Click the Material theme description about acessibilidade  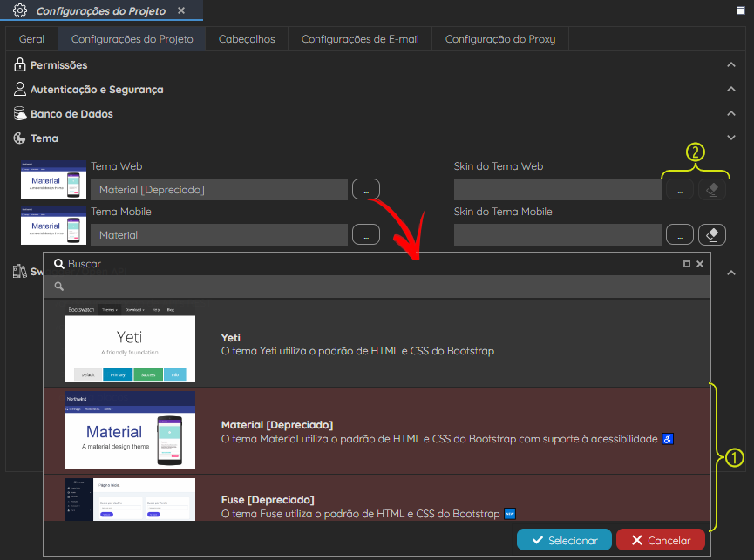point(439,439)
